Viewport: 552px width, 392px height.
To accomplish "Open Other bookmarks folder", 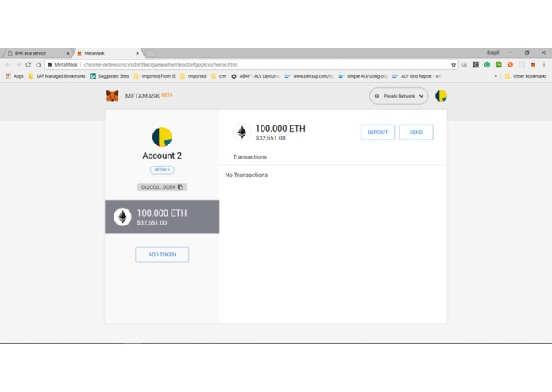I will [526, 76].
